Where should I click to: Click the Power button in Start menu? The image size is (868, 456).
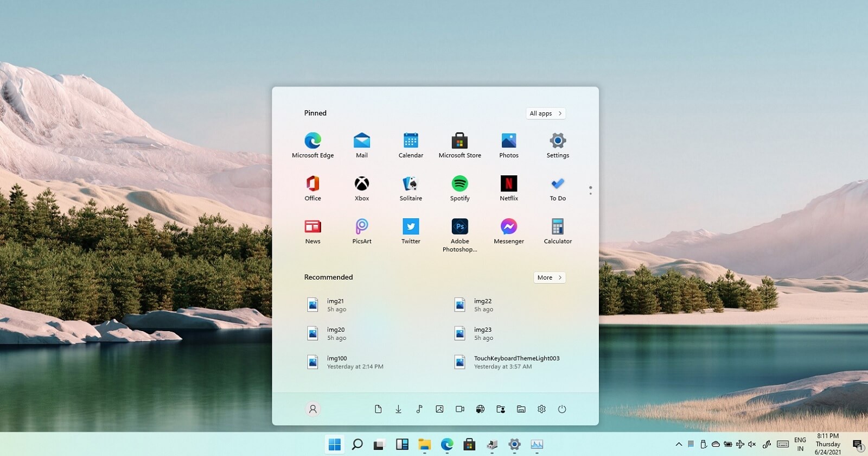click(561, 409)
